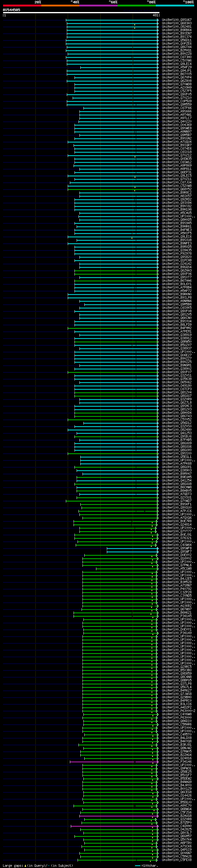Open hit UniRef100_Q9M559
The height and width of the screenshot is (868, 197).
[x=177, y=104]
